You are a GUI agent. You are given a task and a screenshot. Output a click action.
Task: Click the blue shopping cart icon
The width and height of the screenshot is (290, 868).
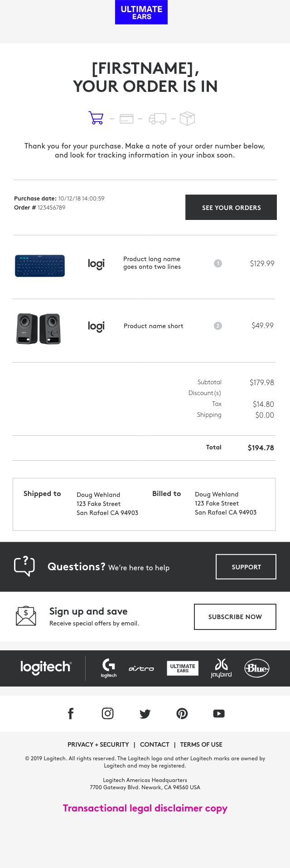[96, 118]
